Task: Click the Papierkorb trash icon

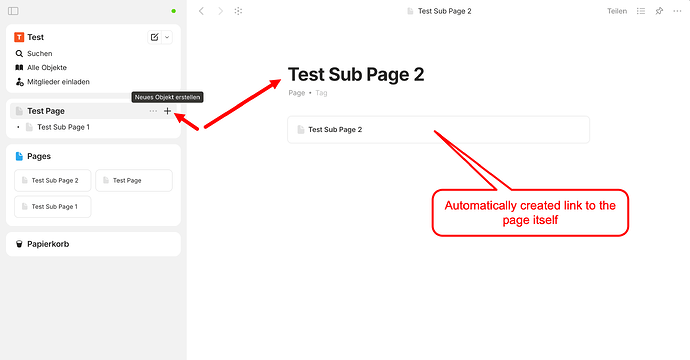Action: click(x=19, y=244)
